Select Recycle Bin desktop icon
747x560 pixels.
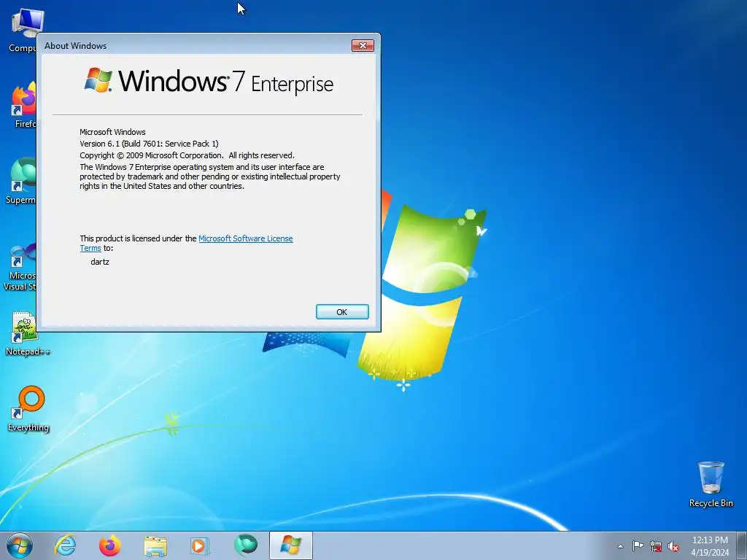tap(711, 484)
